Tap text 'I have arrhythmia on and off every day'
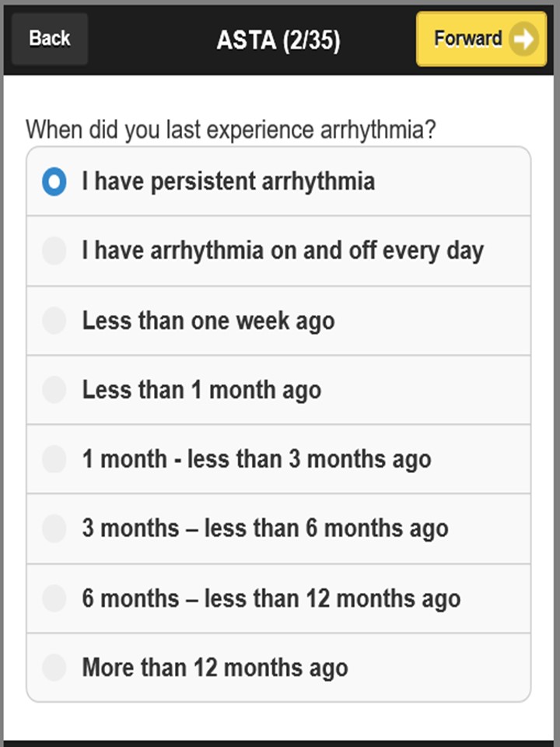This screenshot has width=560, height=747. (283, 251)
